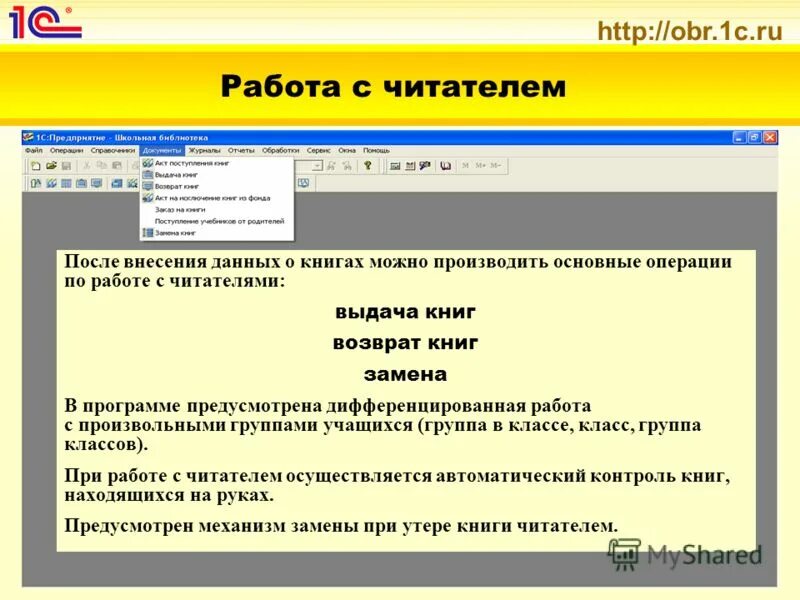
Task: Click the M- memory toolbar button
Action: tap(495, 166)
